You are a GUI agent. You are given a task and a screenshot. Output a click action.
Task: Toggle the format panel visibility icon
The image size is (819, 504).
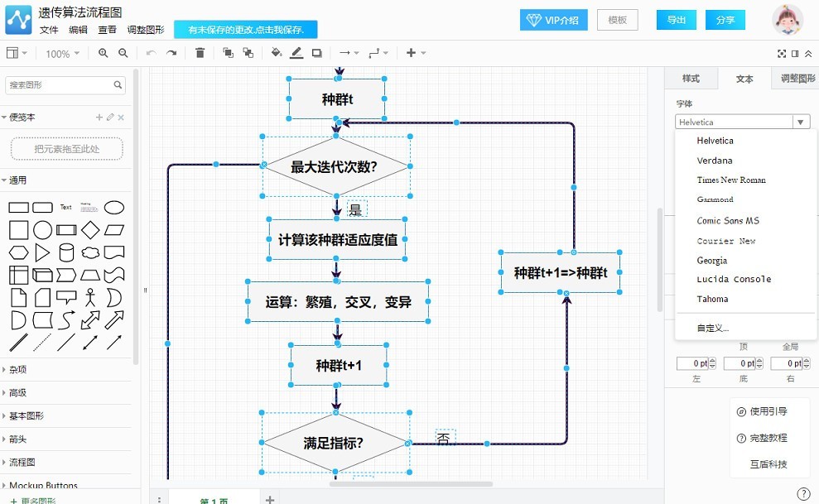click(x=795, y=53)
